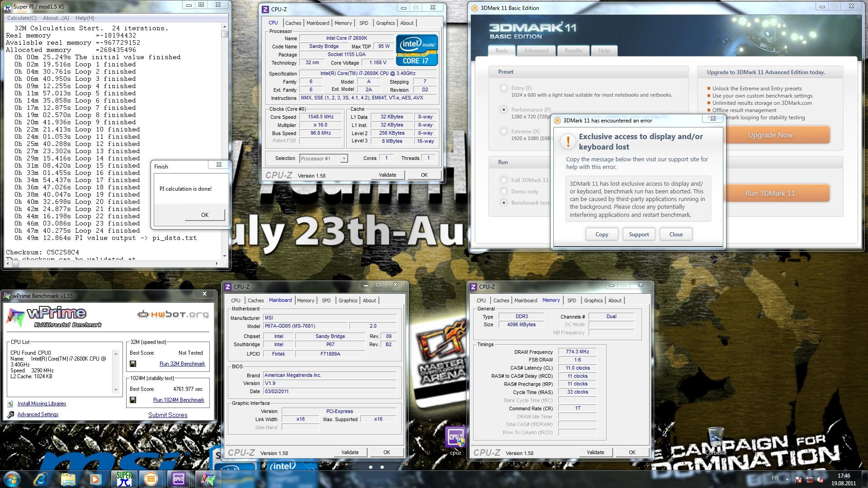Click the Action Center flag tray icon
This screenshot has width=868, height=488.
point(798,479)
